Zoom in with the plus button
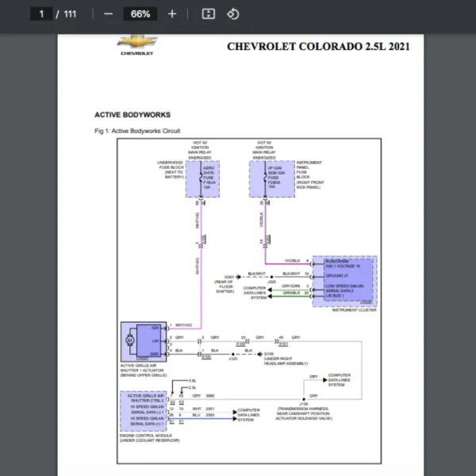The height and width of the screenshot is (476, 476). tap(172, 14)
